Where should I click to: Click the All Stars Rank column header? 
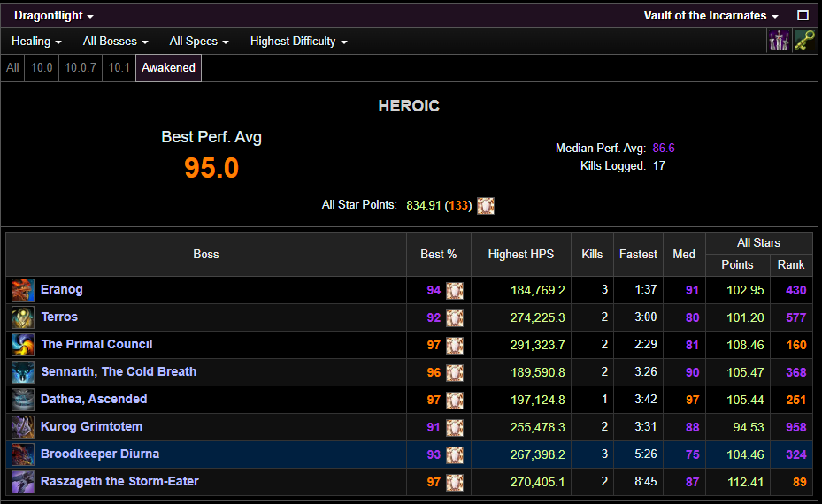pos(790,264)
